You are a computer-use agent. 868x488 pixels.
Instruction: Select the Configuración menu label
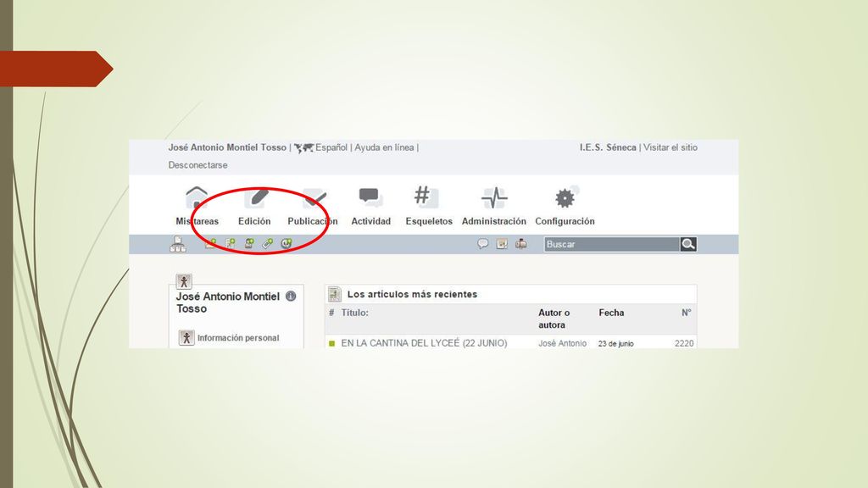(565, 221)
